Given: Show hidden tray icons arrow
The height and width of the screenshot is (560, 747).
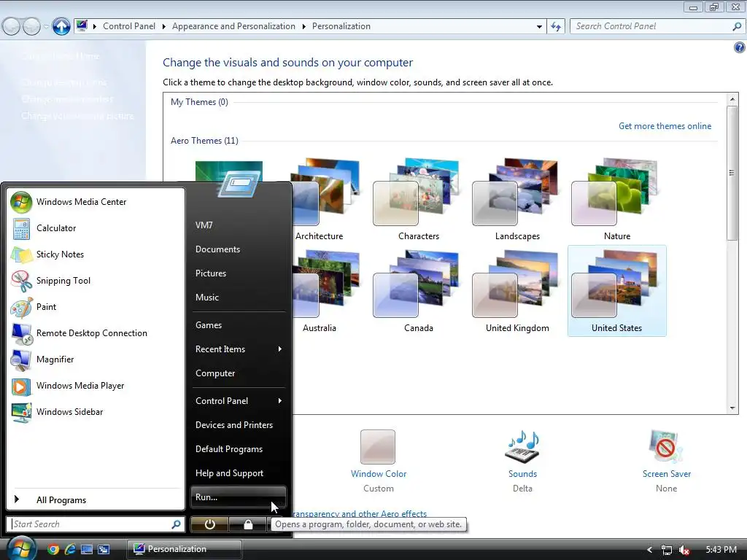Looking at the screenshot, I should (649, 550).
